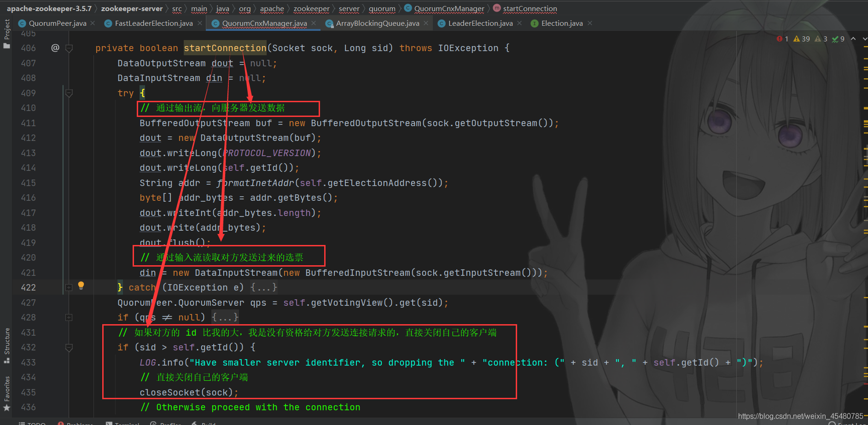Close the ArrayBlockingQueue.java tab
This screenshot has height=425, width=868.
[x=426, y=23]
